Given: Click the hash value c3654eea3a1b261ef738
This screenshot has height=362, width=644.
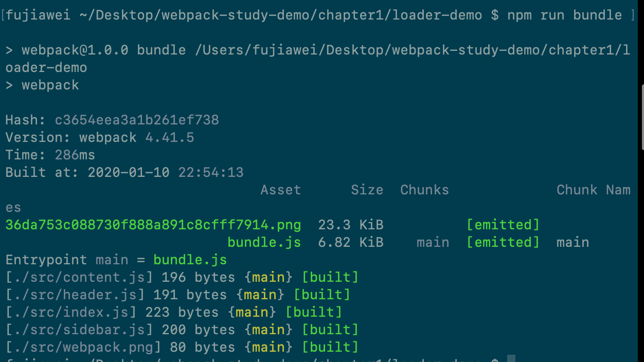Looking at the screenshot, I should tap(137, 120).
